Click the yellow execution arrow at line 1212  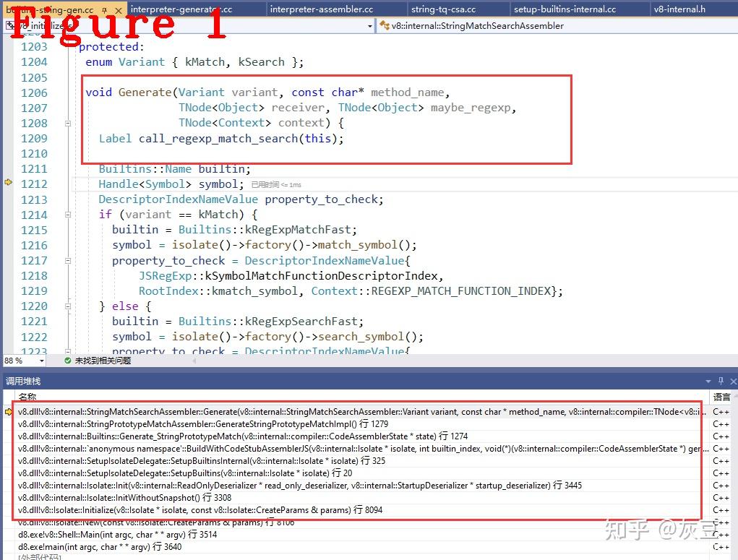(8, 184)
